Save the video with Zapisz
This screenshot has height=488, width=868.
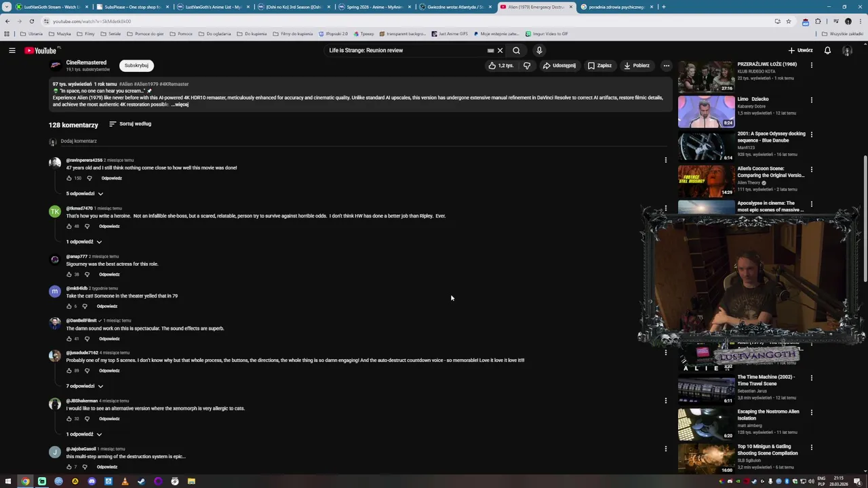[x=599, y=66]
